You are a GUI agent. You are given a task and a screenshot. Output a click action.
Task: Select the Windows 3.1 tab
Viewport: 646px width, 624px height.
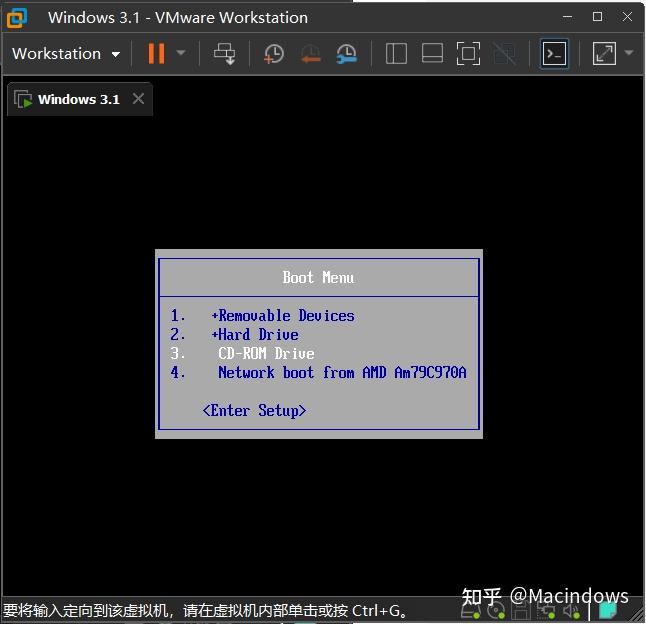[x=80, y=99]
